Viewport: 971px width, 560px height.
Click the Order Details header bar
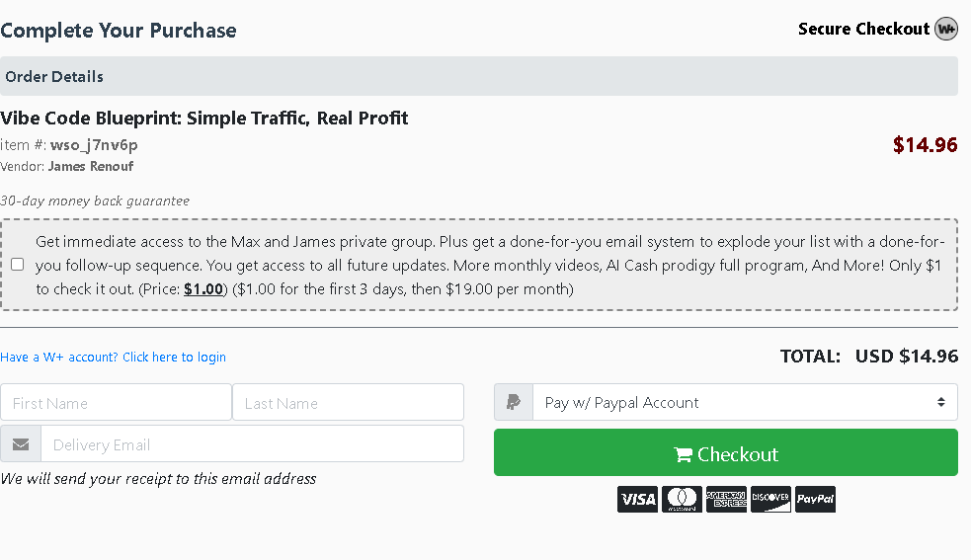[x=478, y=76]
